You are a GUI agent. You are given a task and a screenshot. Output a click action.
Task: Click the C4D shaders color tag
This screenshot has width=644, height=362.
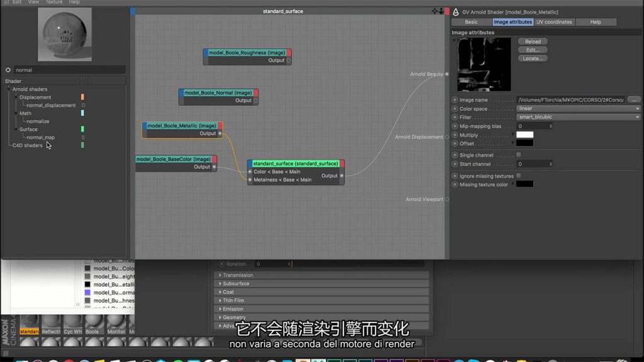click(x=82, y=145)
